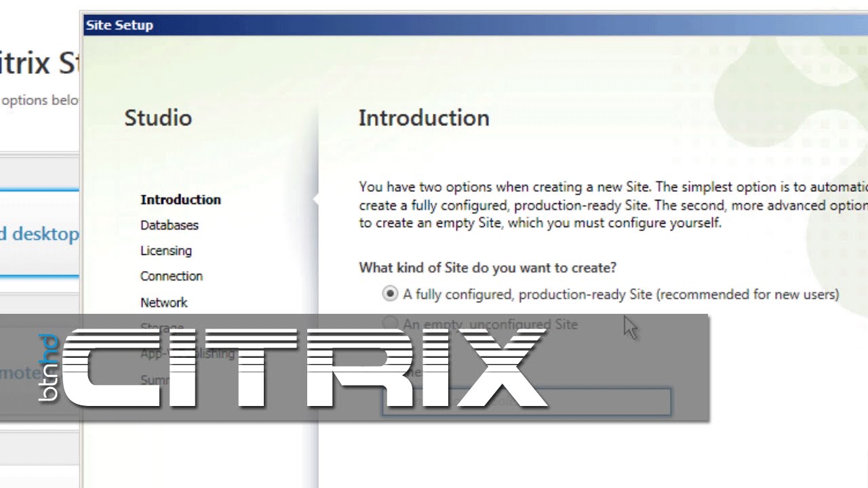Click the Studio heading text
The height and width of the screenshot is (488, 868).
click(158, 118)
